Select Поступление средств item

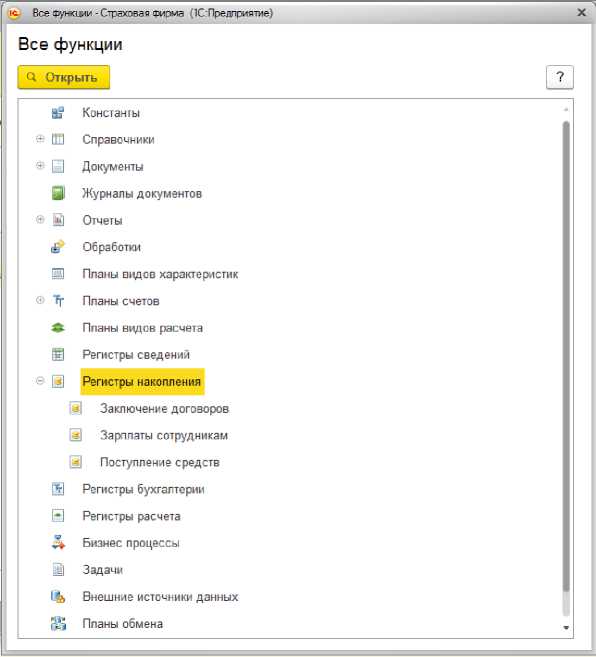click(160, 462)
